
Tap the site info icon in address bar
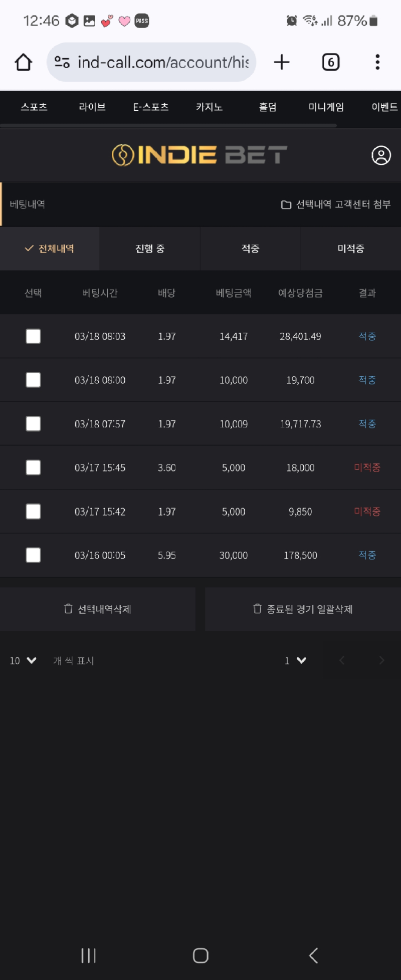point(62,62)
